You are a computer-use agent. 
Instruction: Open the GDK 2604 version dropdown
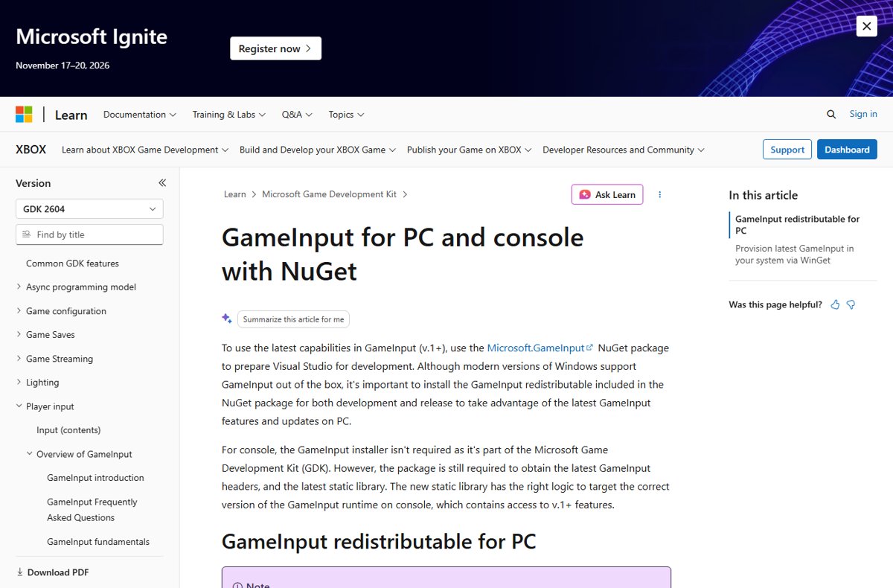(x=89, y=209)
